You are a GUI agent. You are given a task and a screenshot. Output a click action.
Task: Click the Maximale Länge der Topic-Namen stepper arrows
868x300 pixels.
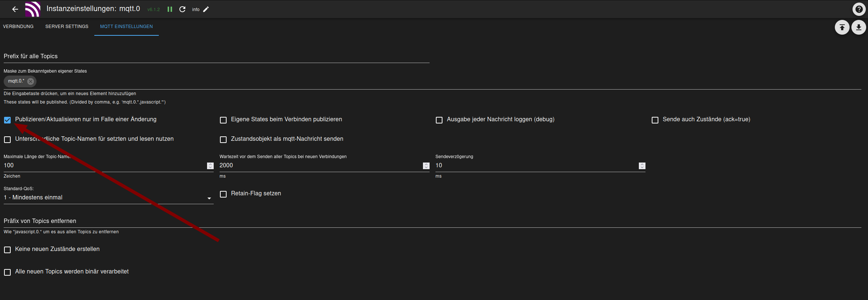point(210,166)
